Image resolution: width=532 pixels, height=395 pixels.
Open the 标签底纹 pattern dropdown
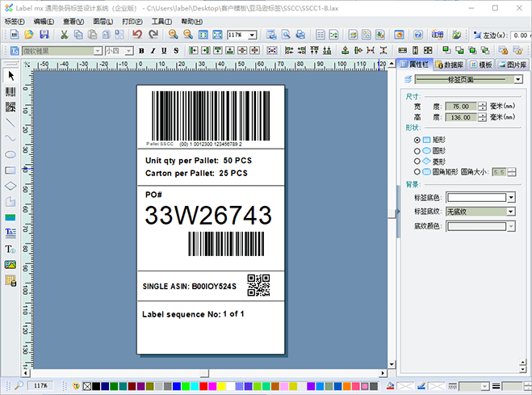point(511,212)
